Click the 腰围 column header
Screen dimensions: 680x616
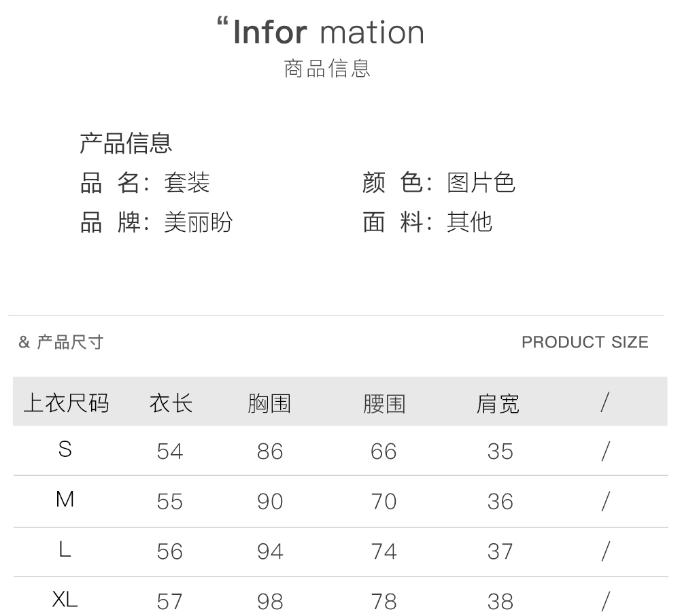pos(384,404)
